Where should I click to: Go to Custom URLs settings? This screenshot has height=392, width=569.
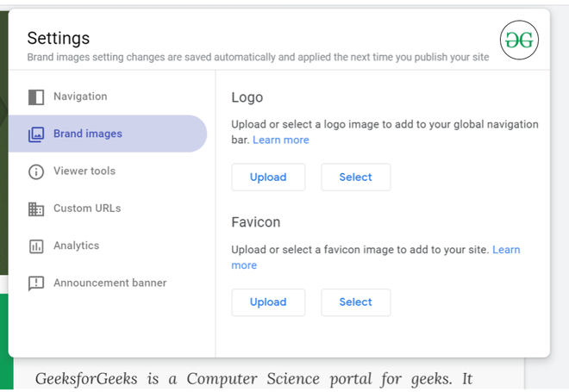[x=87, y=208]
